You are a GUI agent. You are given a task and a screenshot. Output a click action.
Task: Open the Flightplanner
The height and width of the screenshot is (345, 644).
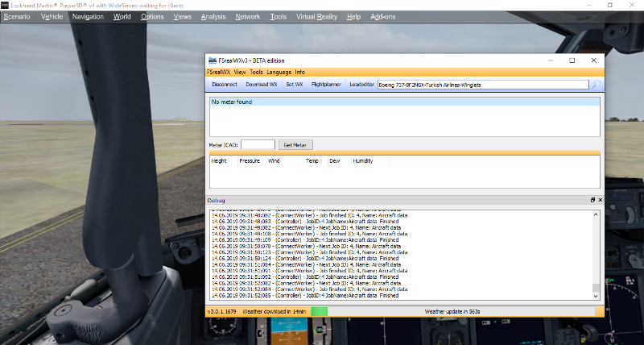click(x=326, y=85)
